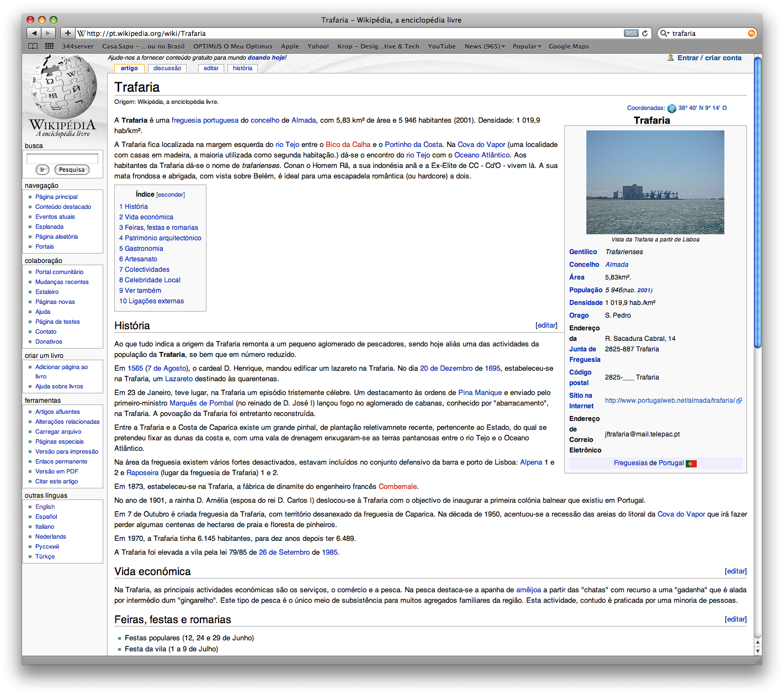The image size is (784, 695).
Task: Click the Wikipedia busca text input
Action: (62, 159)
